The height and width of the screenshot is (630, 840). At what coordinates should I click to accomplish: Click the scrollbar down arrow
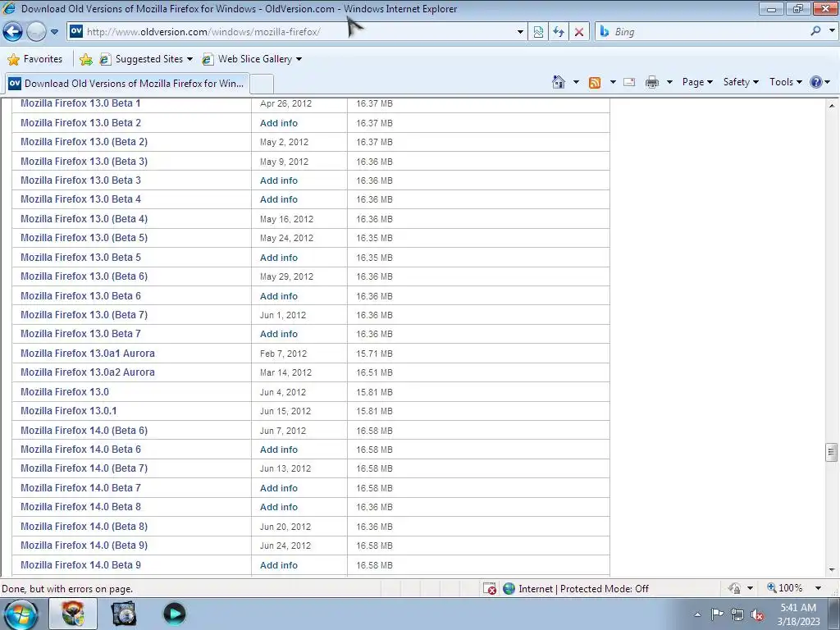coord(832,570)
